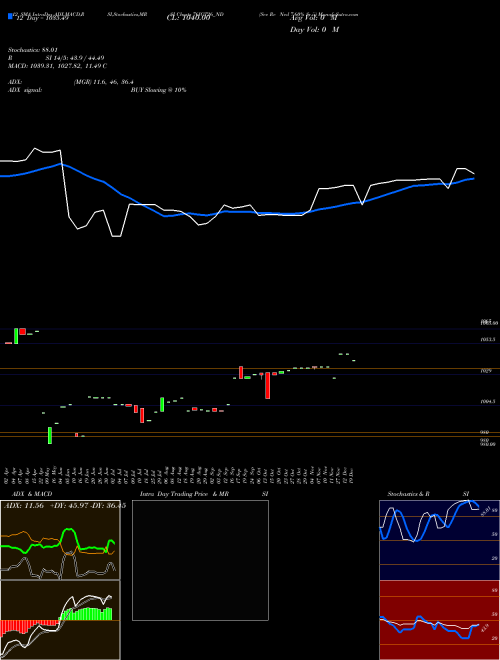Click the red RSI chart panel
The image size is (500, 660).
[x=439, y=620]
